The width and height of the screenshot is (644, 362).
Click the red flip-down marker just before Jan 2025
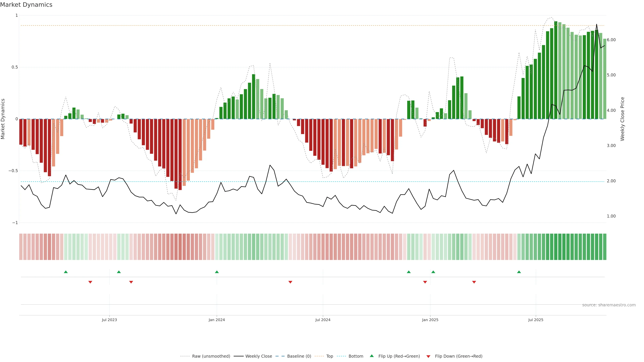pyautogui.click(x=425, y=282)
